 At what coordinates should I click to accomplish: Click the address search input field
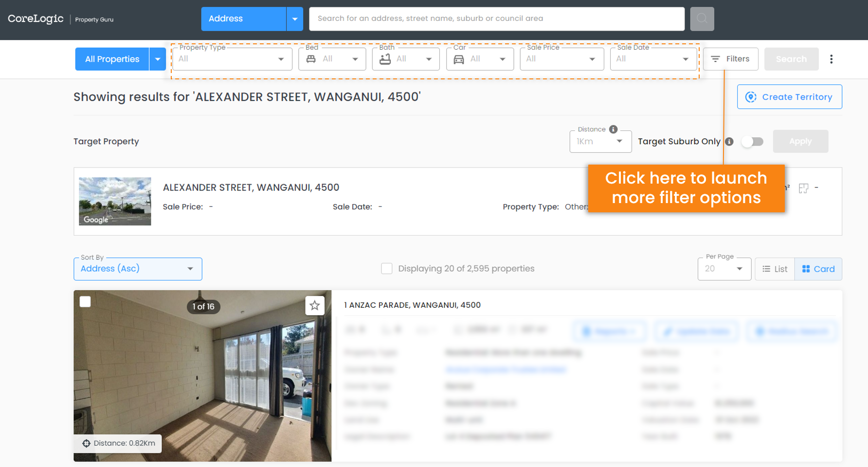click(x=497, y=19)
